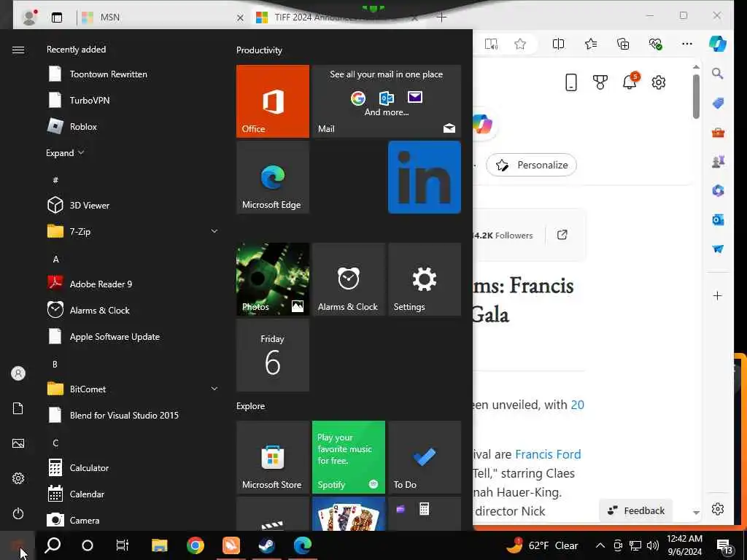The width and height of the screenshot is (747, 560).
Task: Open Google Chrome from taskbar
Action: point(196,545)
